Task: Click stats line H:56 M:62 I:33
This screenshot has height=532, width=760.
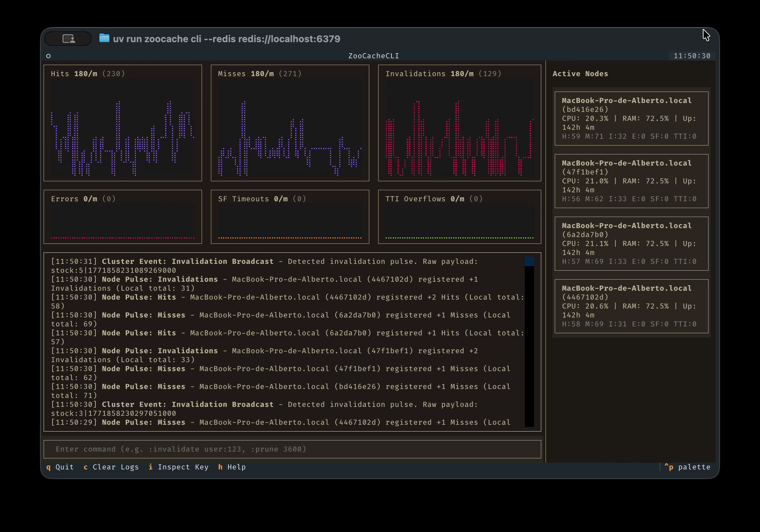Action: (x=629, y=199)
